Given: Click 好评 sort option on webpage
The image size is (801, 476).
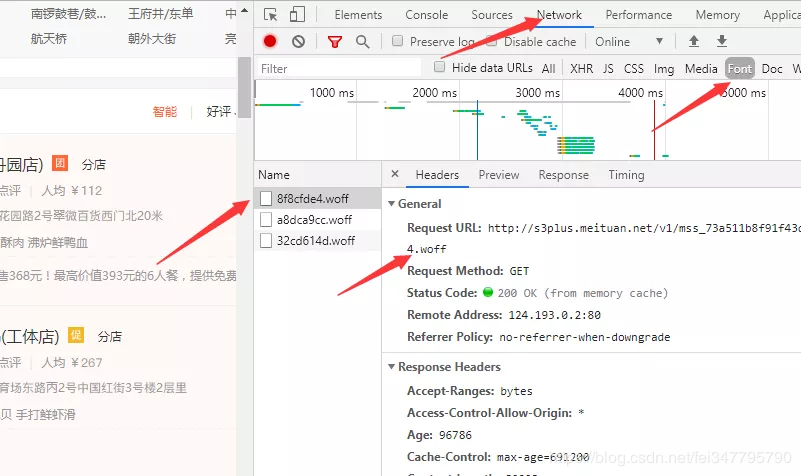Looking at the screenshot, I should click(x=219, y=111).
